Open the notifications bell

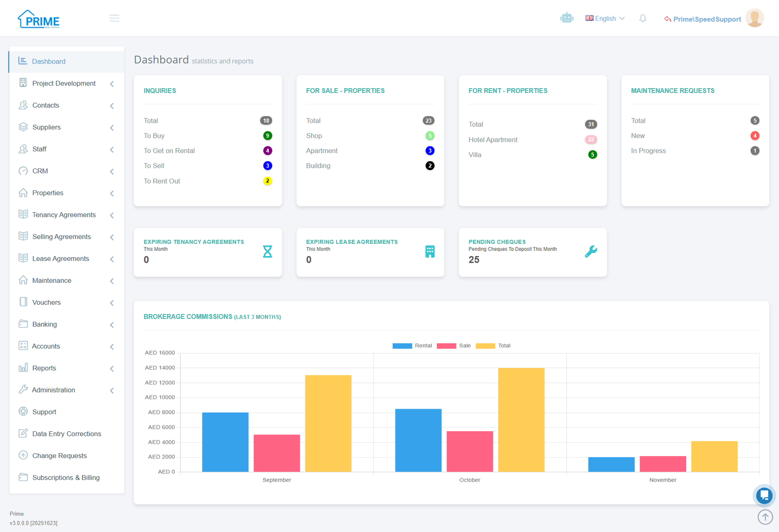643,18
